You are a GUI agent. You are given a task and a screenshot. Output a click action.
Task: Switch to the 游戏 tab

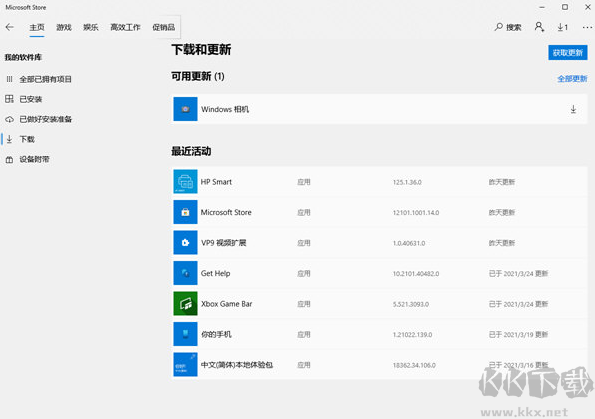tap(64, 27)
